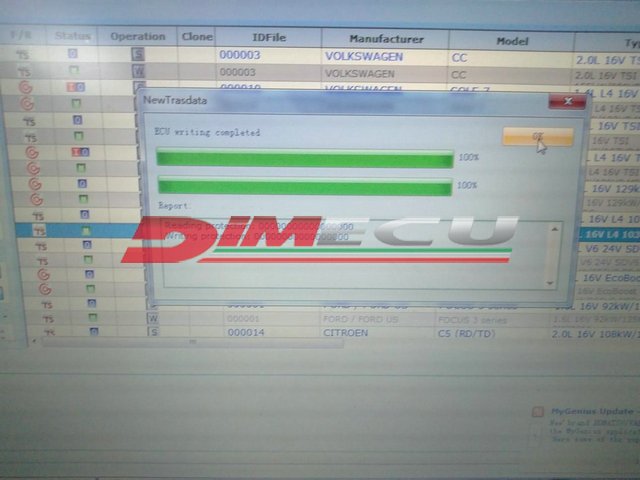
Task: Click the table's horizontal scrollbar
Action: tap(190, 343)
